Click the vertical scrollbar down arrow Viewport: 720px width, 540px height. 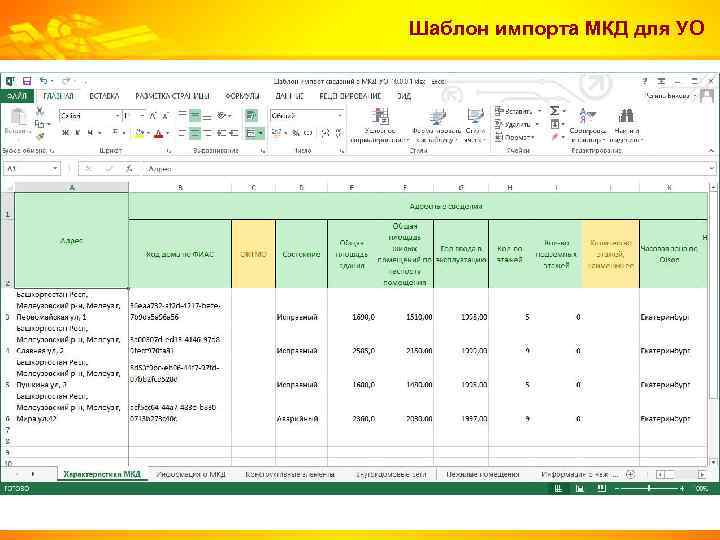tap(713, 462)
